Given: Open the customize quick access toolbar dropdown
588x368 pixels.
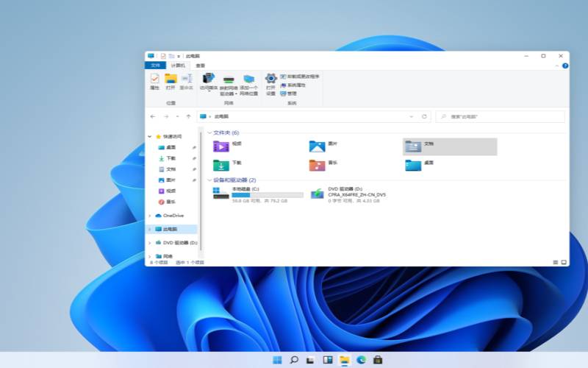Looking at the screenshot, I should click(x=179, y=57).
